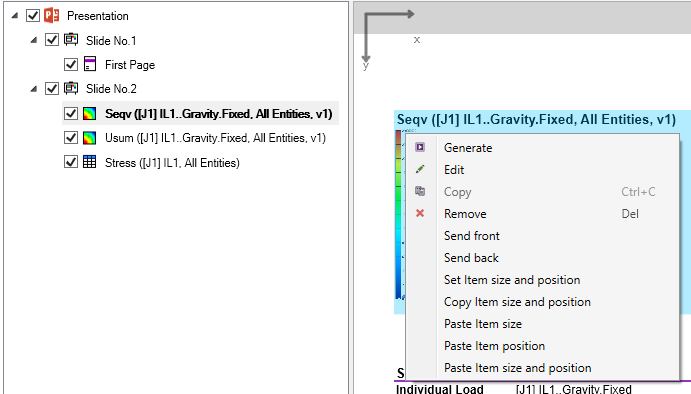Viewport: 691px width, 394px height.
Task: Uncheck the First Page checkbox
Action: click(71, 64)
